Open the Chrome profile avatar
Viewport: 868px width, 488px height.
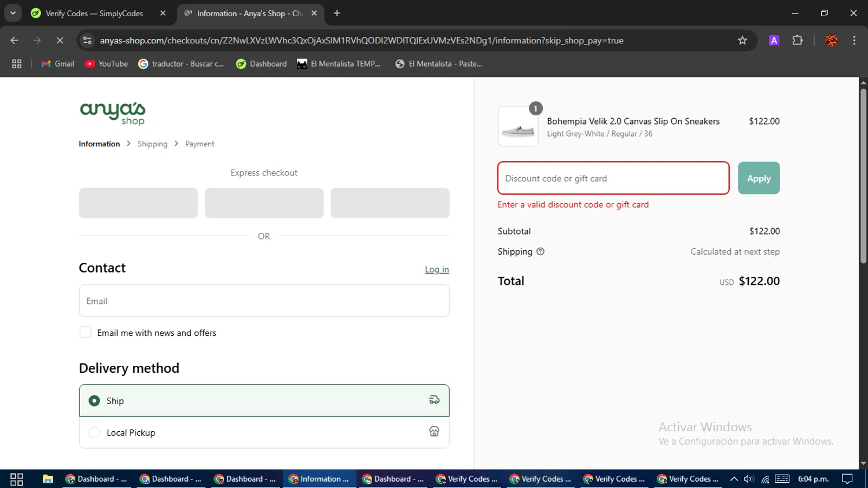[x=832, y=41]
